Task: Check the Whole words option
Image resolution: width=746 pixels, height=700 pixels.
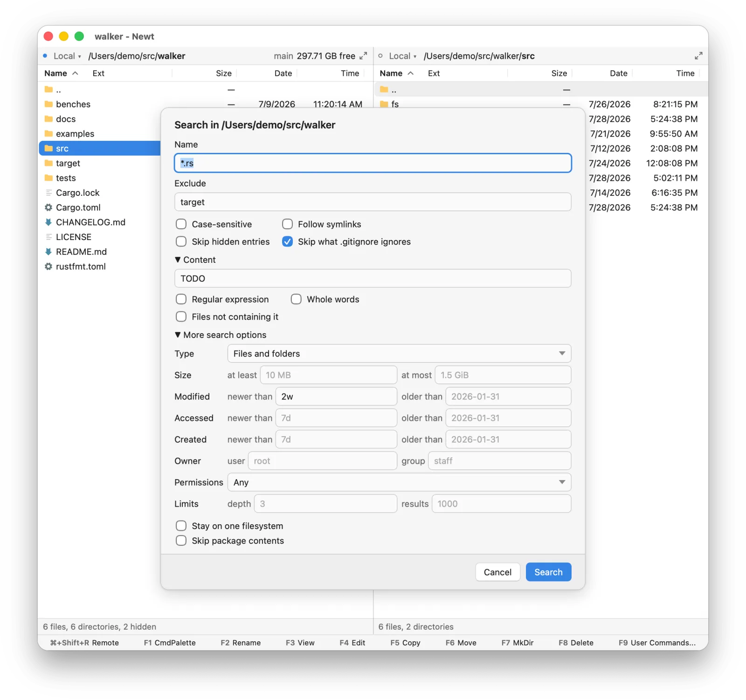Action: (x=296, y=299)
